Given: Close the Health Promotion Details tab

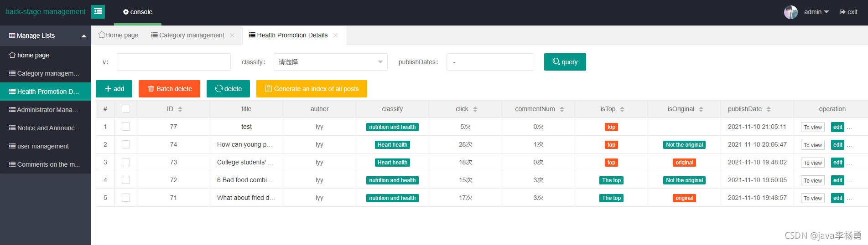Looking at the screenshot, I should (x=336, y=35).
